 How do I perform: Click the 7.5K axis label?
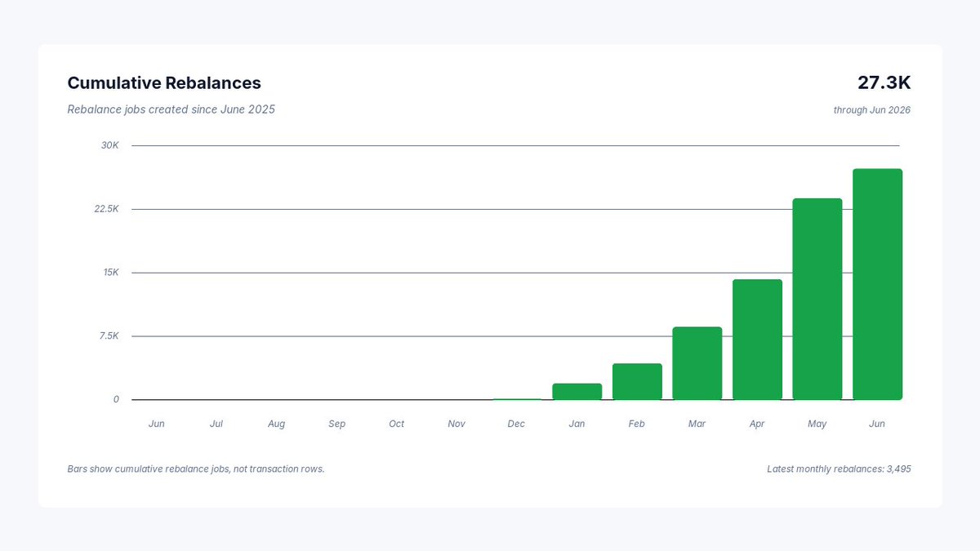click(x=109, y=336)
